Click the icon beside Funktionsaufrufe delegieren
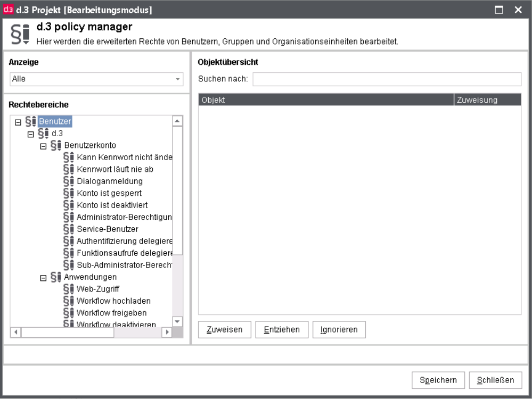 (x=69, y=253)
